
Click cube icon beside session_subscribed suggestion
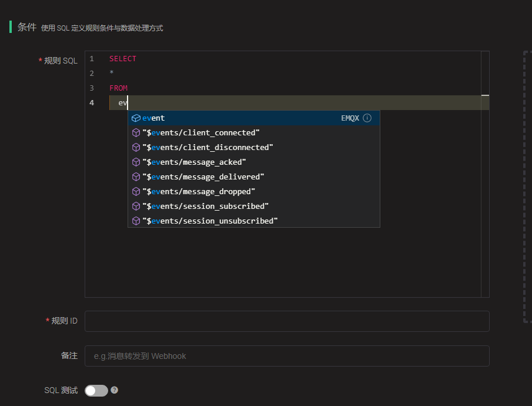point(136,206)
